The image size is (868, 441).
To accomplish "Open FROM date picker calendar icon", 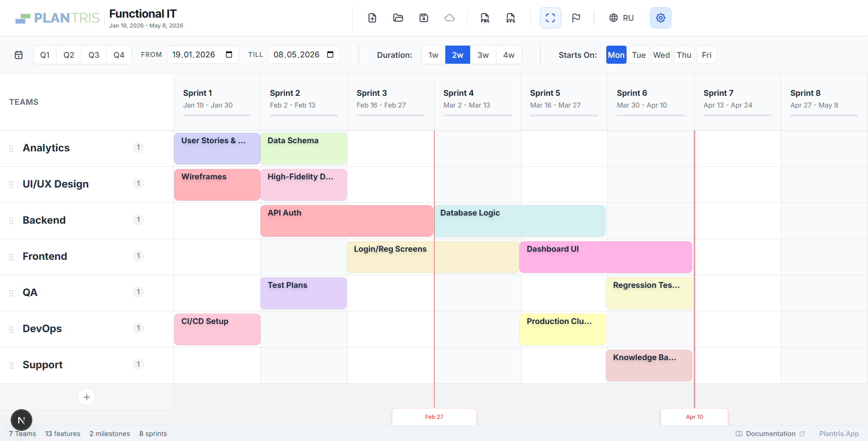I will click(x=229, y=54).
